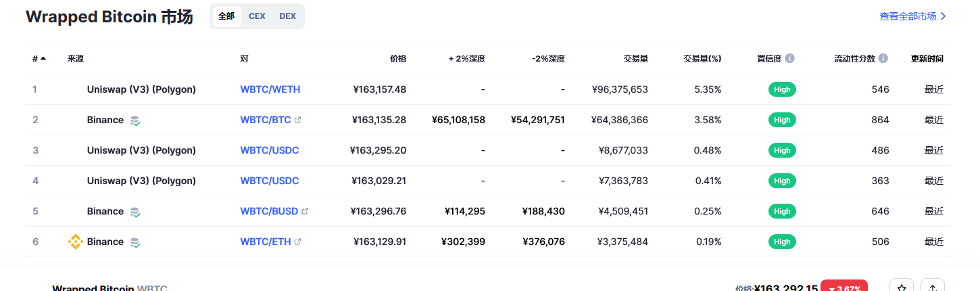The image size is (980, 291).
Task: Click the info icon beside 置信度 header
Action: (790, 59)
